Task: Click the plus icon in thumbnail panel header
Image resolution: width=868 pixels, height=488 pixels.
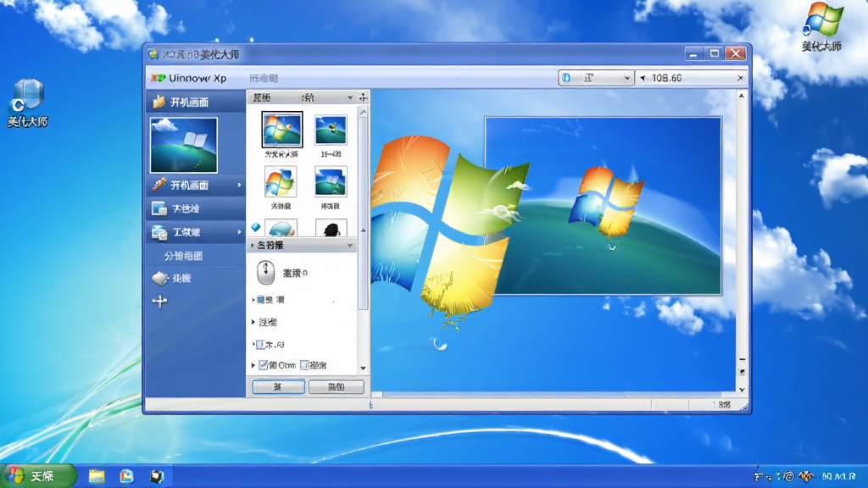Action: click(363, 97)
